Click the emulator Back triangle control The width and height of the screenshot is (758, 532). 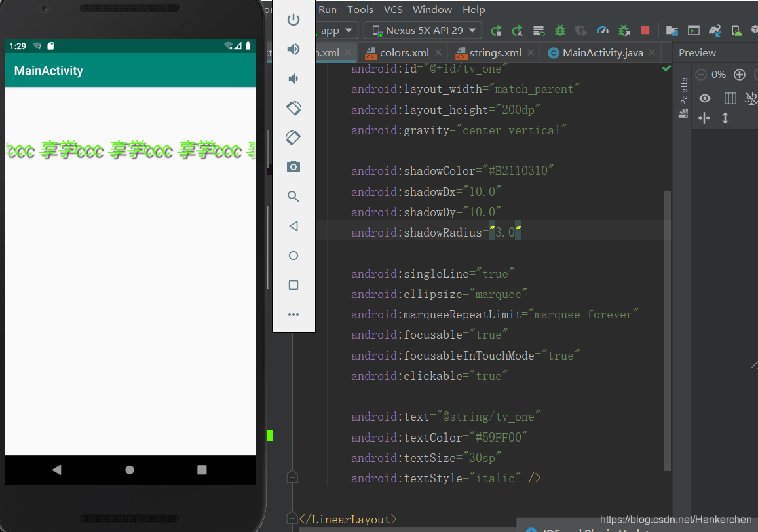[x=294, y=226]
